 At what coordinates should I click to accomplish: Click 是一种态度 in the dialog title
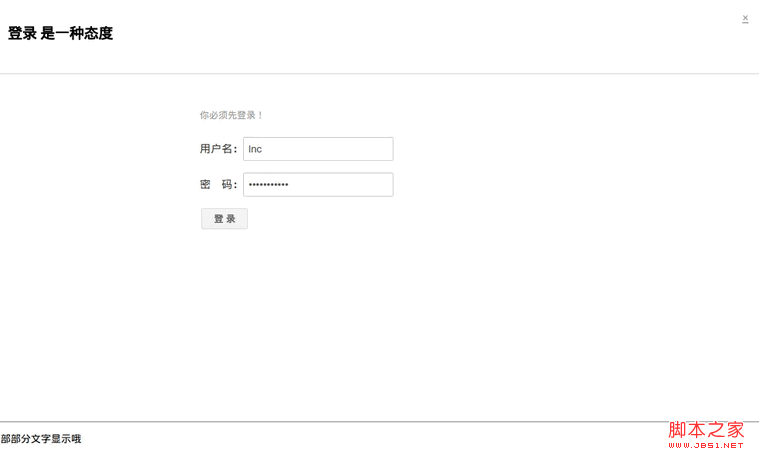(x=78, y=33)
